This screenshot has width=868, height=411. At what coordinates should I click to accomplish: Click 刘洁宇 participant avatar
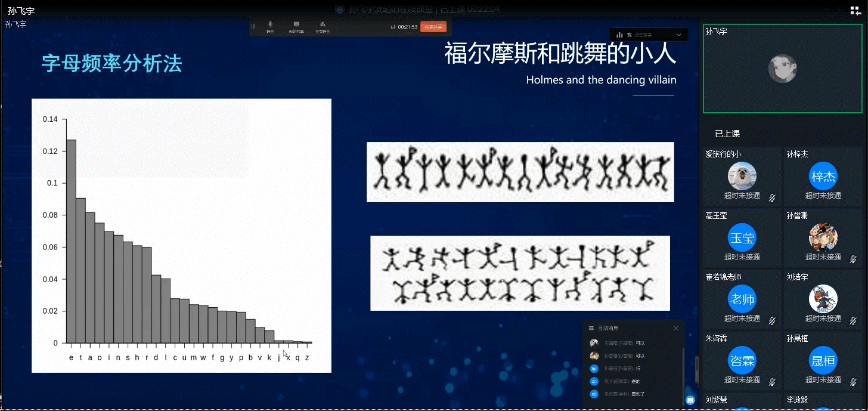(823, 299)
